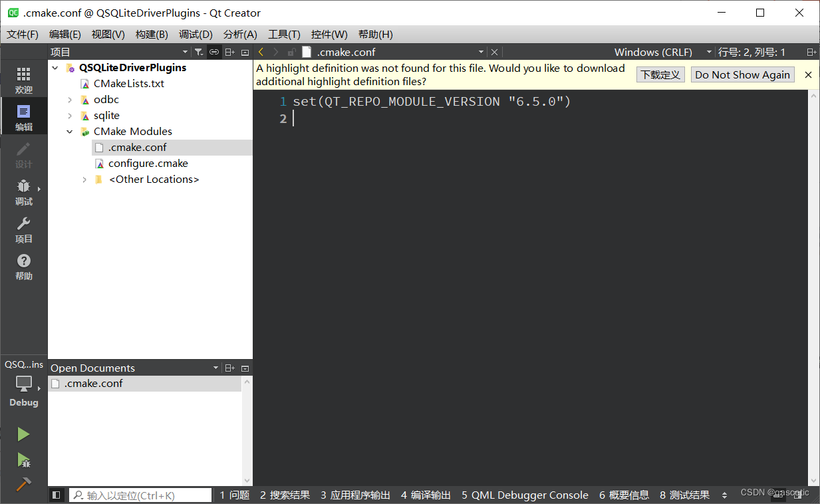Viewport: 820px width, 504px height.
Task: Close the 项目 side panel
Action: point(245,52)
